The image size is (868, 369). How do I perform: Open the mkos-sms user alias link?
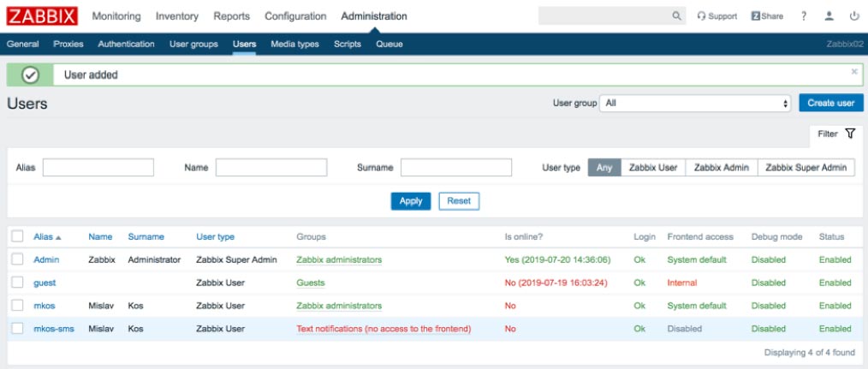54,329
